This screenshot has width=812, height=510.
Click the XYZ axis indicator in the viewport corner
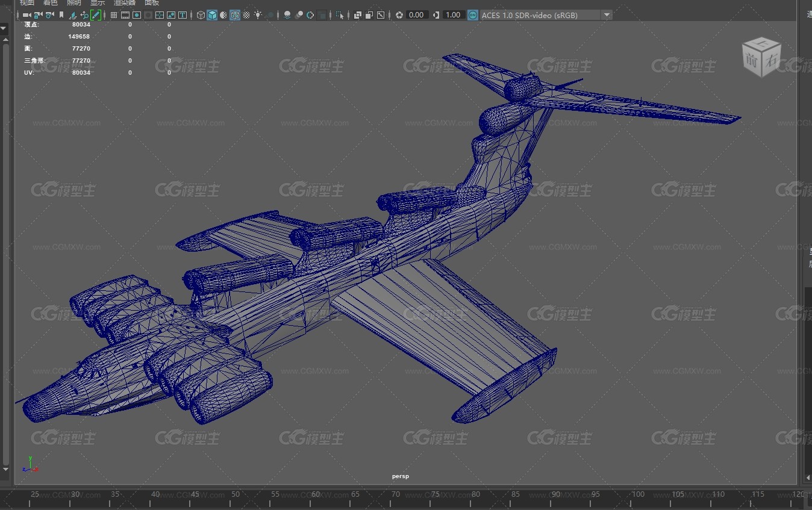coord(30,464)
